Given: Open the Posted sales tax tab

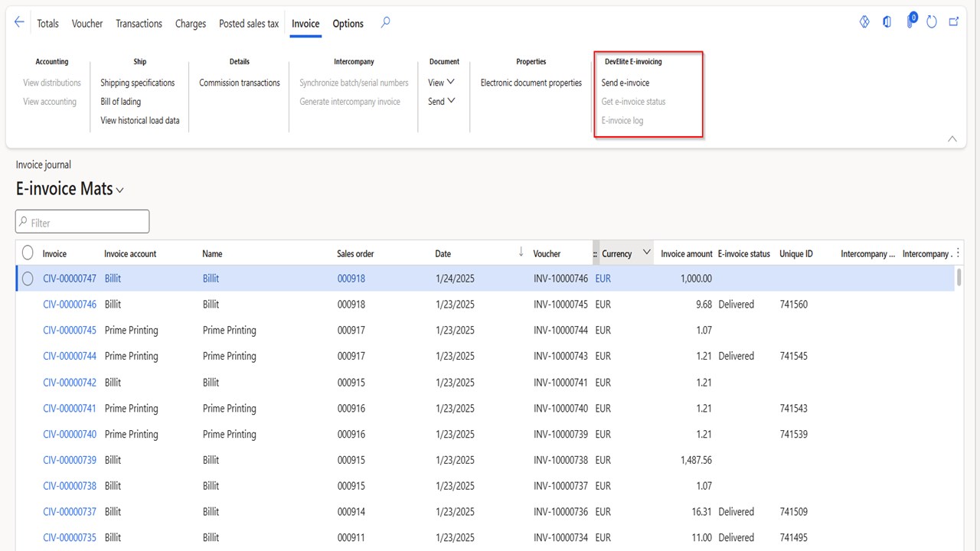Looking at the screenshot, I should coord(249,24).
